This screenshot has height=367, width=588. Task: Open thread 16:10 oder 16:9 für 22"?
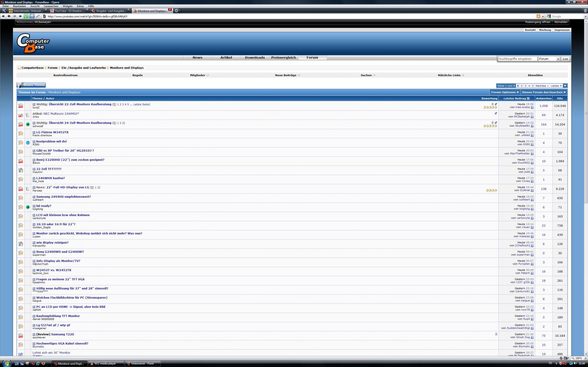(56, 224)
